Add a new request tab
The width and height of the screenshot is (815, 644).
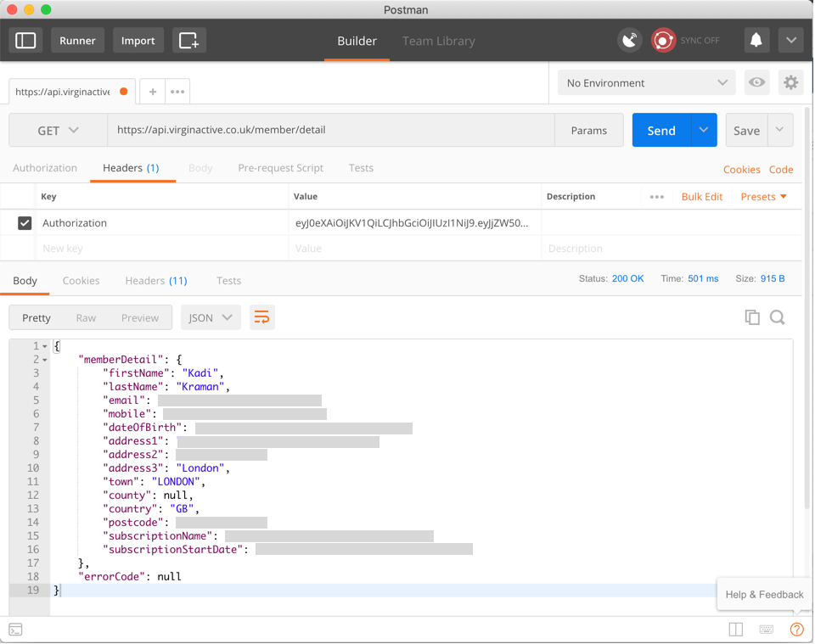click(x=153, y=92)
